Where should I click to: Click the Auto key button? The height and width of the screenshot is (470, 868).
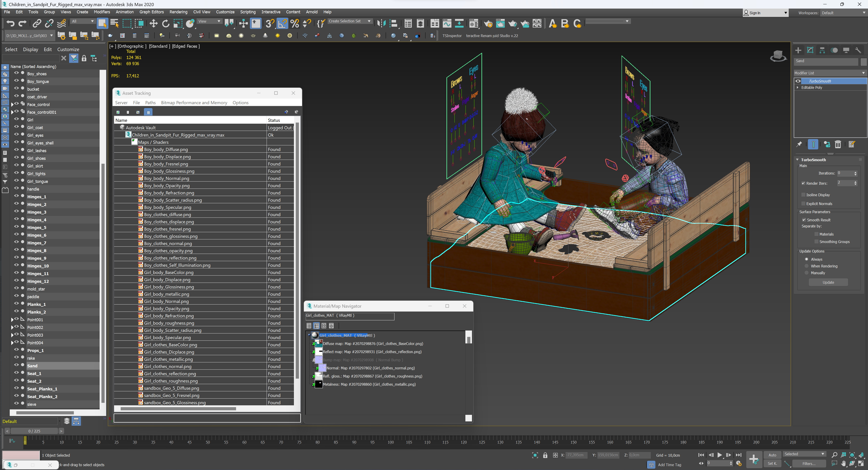click(x=772, y=455)
